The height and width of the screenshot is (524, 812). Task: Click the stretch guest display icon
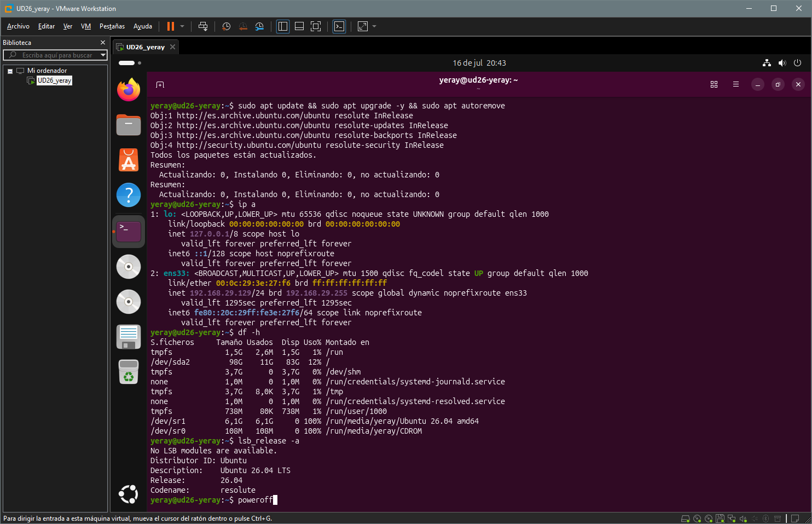click(363, 26)
